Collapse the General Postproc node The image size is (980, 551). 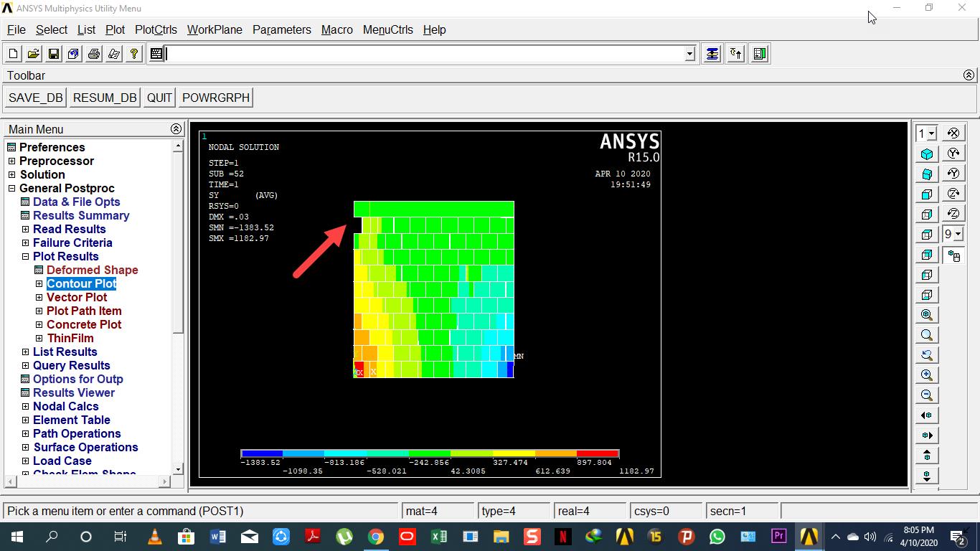(11, 188)
